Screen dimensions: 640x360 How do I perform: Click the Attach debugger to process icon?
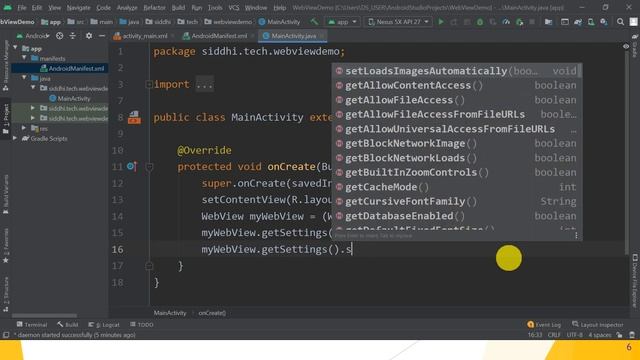(x=520, y=22)
